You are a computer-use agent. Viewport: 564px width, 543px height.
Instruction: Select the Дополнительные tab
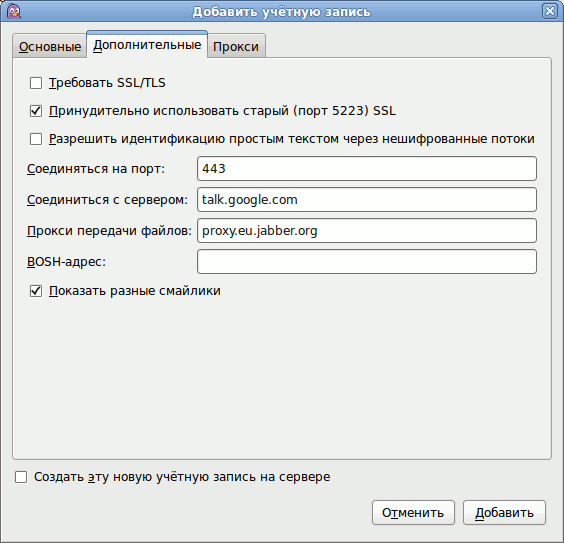[x=147, y=45]
